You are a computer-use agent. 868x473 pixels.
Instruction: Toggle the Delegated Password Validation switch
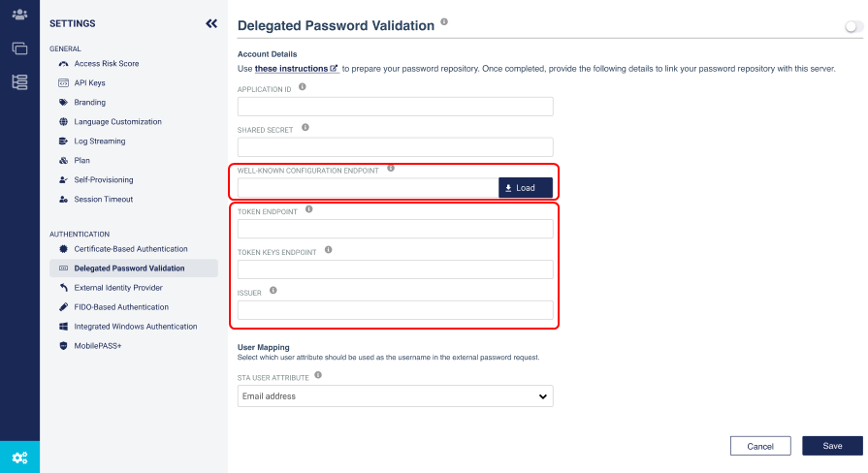[853, 26]
